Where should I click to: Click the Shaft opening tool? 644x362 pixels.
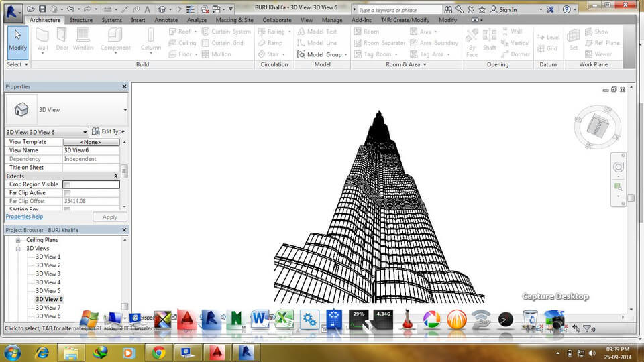pyautogui.click(x=490, y=40)
